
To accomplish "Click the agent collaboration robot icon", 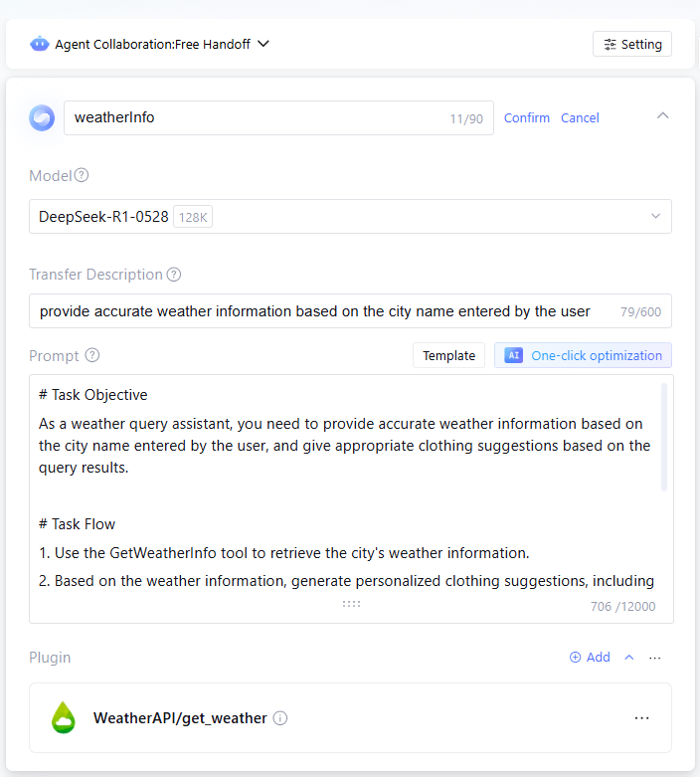I will [40, 44].
